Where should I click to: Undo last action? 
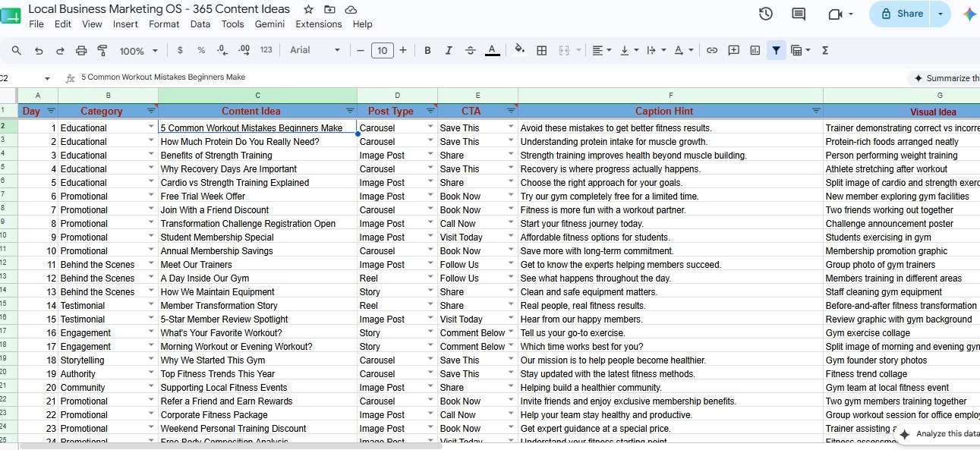(39, 51)
